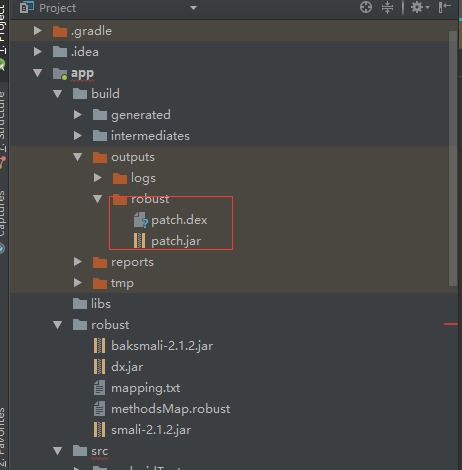Collapse the src folder
This screenshot has width=462, height=470.
click(x=58, y=451)
